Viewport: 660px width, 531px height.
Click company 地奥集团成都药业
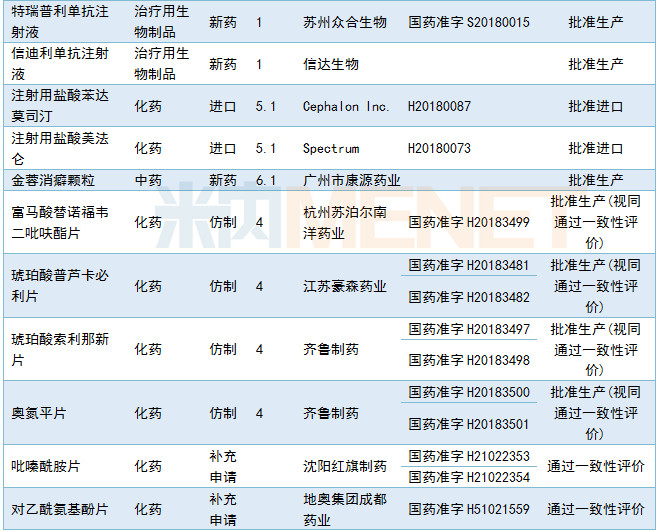(x=345, y=510)
